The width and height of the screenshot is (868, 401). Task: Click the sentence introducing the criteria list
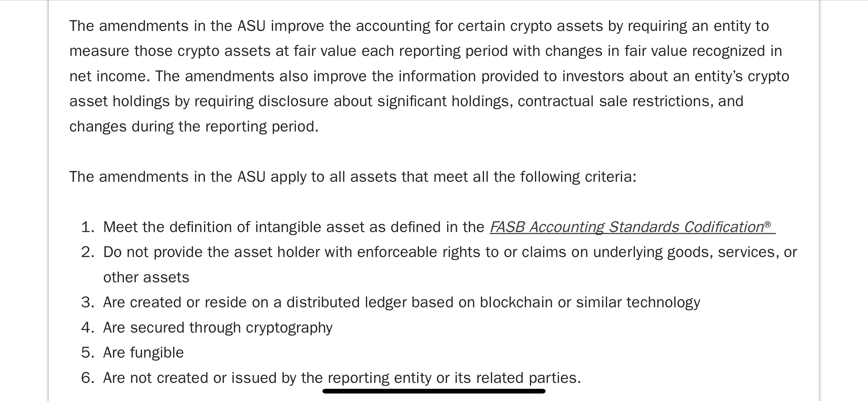click(353, 177)
